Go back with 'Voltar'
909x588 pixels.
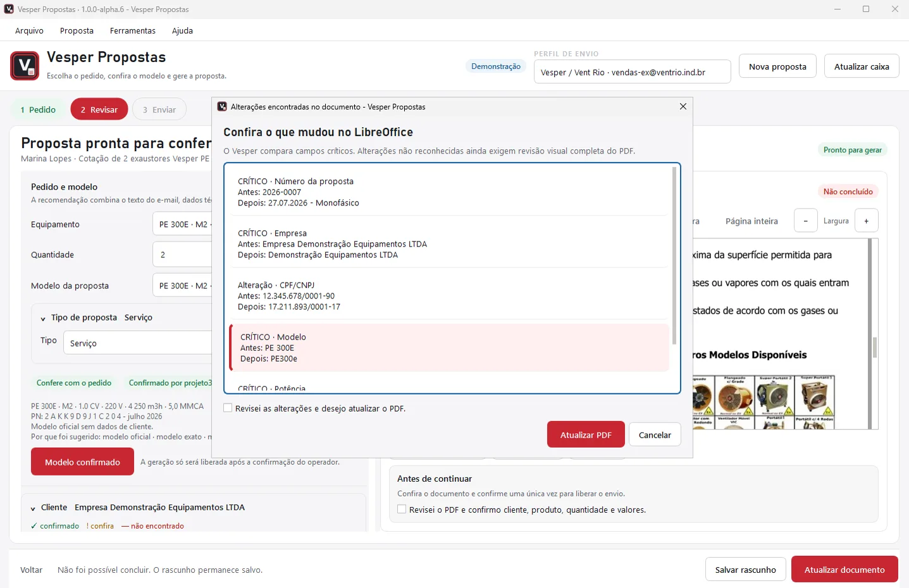31,570
